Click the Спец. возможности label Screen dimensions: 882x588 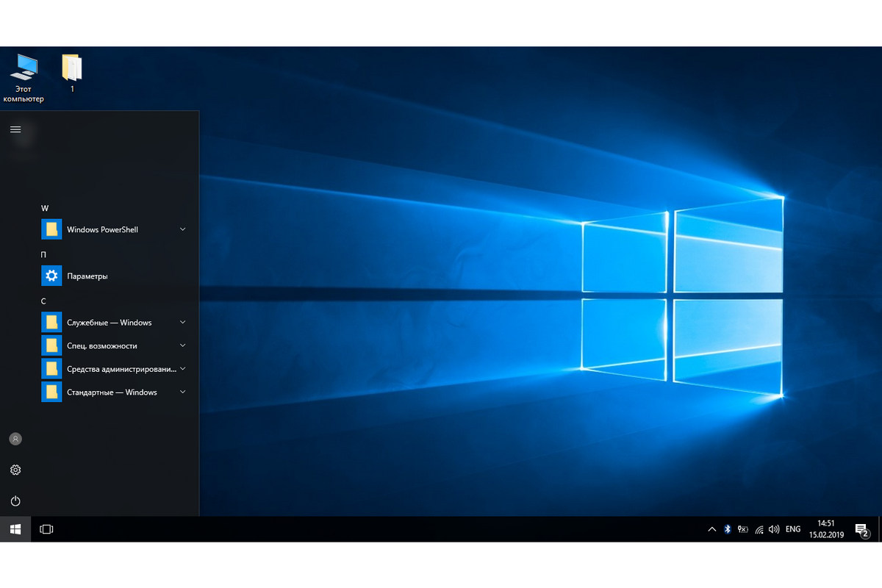click(x=101, y=345)
